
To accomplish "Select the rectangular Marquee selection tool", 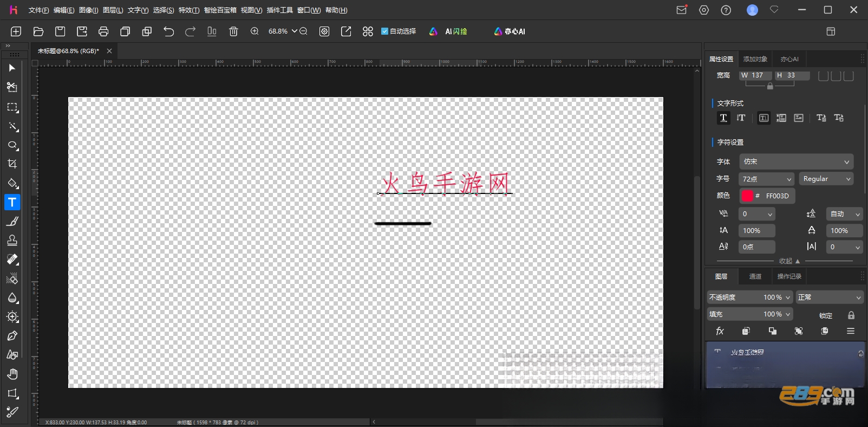I will 12,107.
